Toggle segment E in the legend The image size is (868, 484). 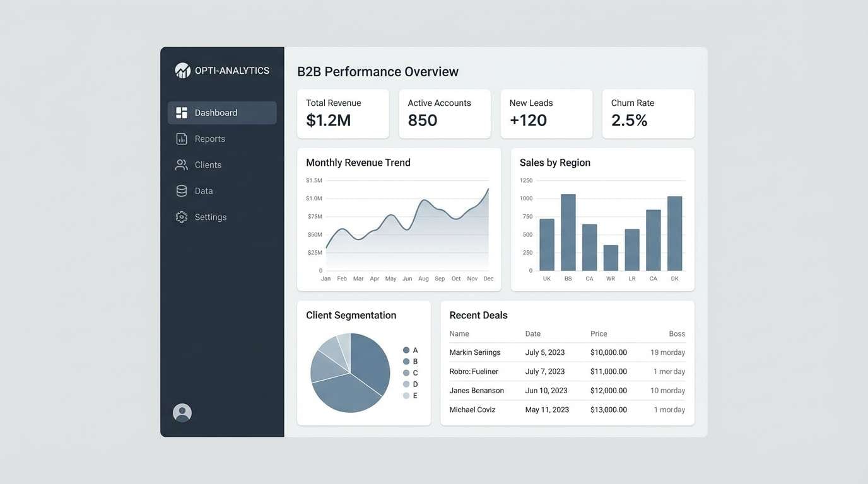click(x=406, y=396)
